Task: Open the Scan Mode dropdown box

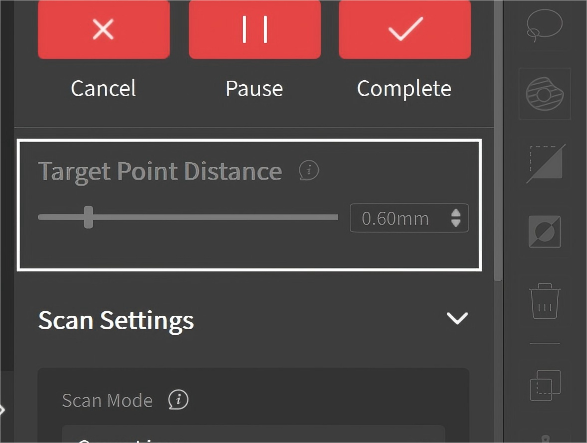Action: (x=253, y=434)
